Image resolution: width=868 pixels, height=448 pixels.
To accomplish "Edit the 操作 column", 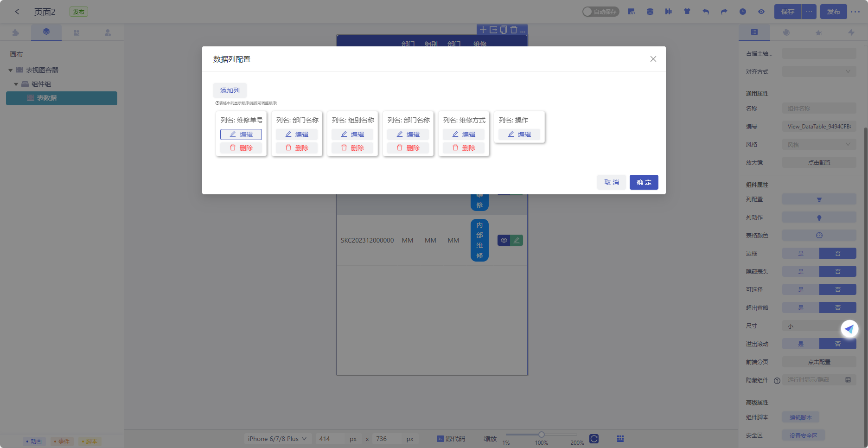I will click(519, 134).
